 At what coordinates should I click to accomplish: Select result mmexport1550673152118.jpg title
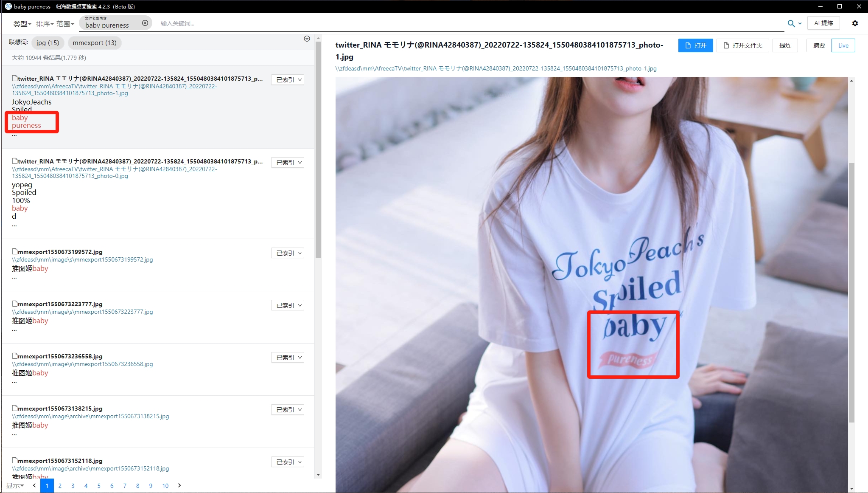(60, 461)
